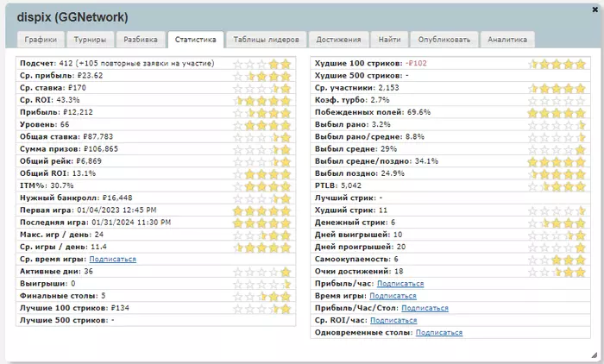Click the star rating for Выбыл средне 29%
Viewport: 604px width, 364px height.
[x=557, y=150]
